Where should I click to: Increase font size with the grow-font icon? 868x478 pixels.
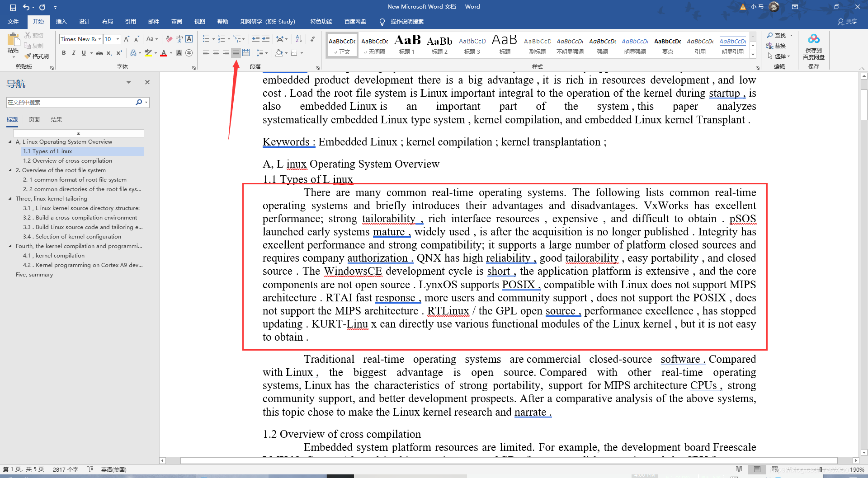pyautogui.click(x=127, y=39)
